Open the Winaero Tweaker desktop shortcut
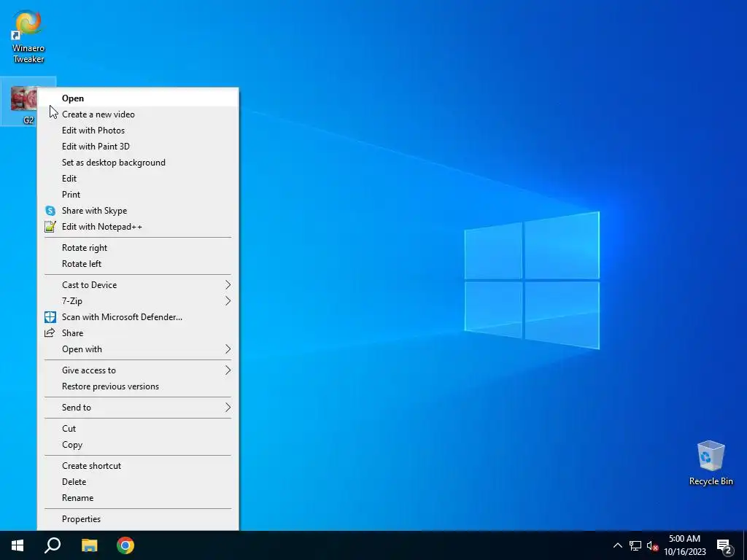The height and width of the screenshot is (560, 747). pyautogui.click(x=28, y=36)
